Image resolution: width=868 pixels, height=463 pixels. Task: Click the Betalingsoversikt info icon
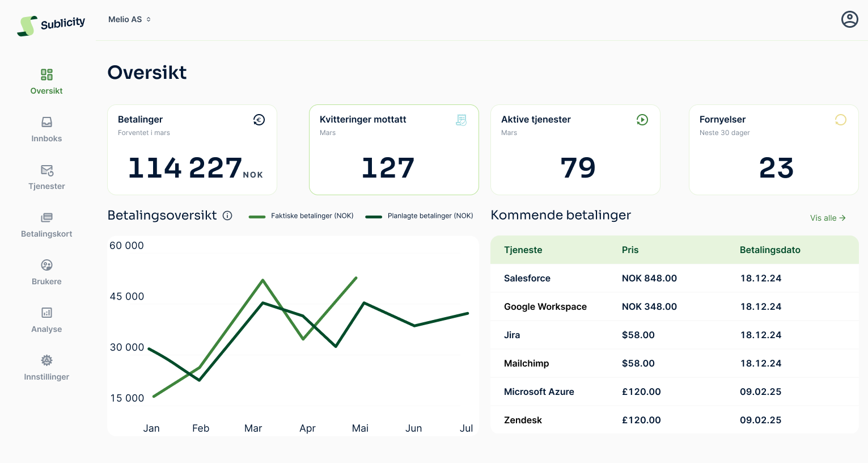(x=227, y=216)
